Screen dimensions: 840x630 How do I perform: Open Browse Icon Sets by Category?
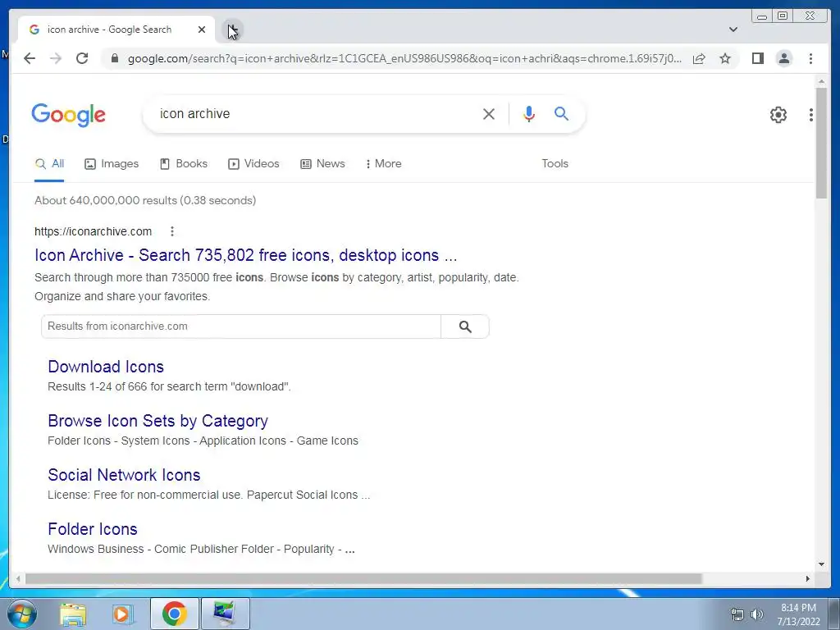pos(157,421)
